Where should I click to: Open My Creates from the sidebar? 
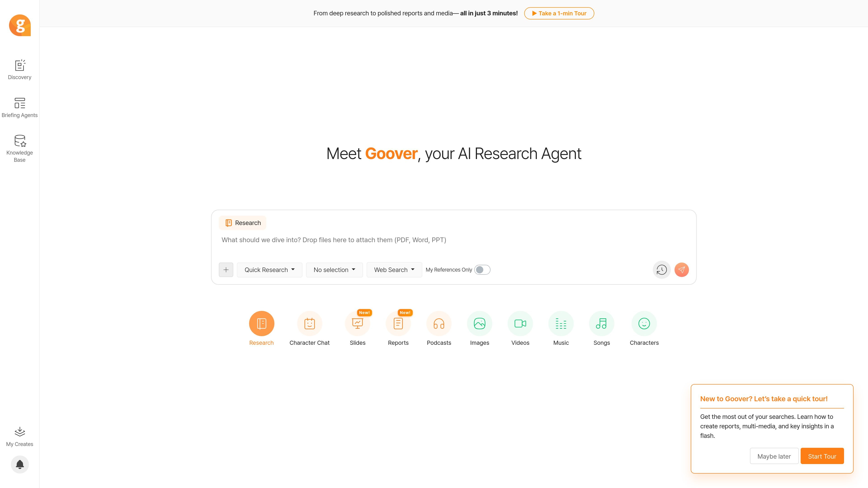(19, 437)
